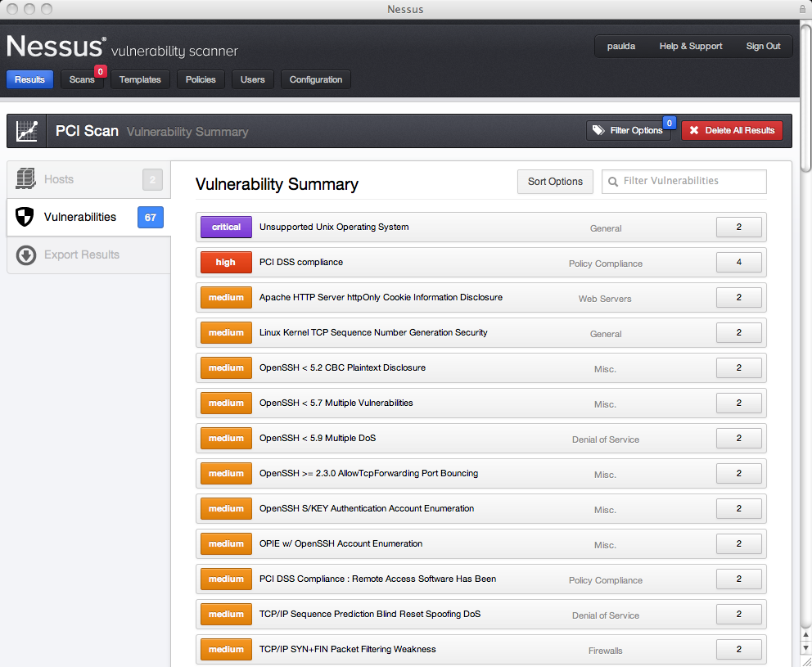Open OpenSSH < 5.2 CBC Plaintext Disclosure
812x667 pixels.
[481, 367]
